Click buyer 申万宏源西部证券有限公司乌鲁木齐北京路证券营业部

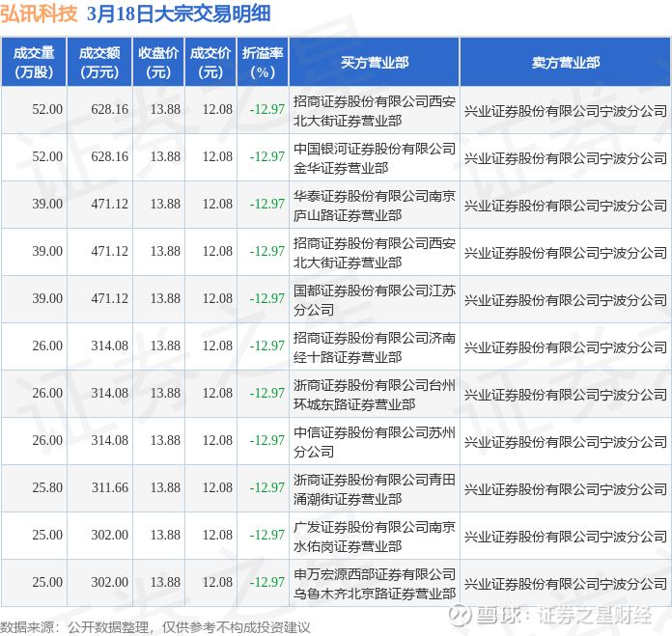pos(375,584)
